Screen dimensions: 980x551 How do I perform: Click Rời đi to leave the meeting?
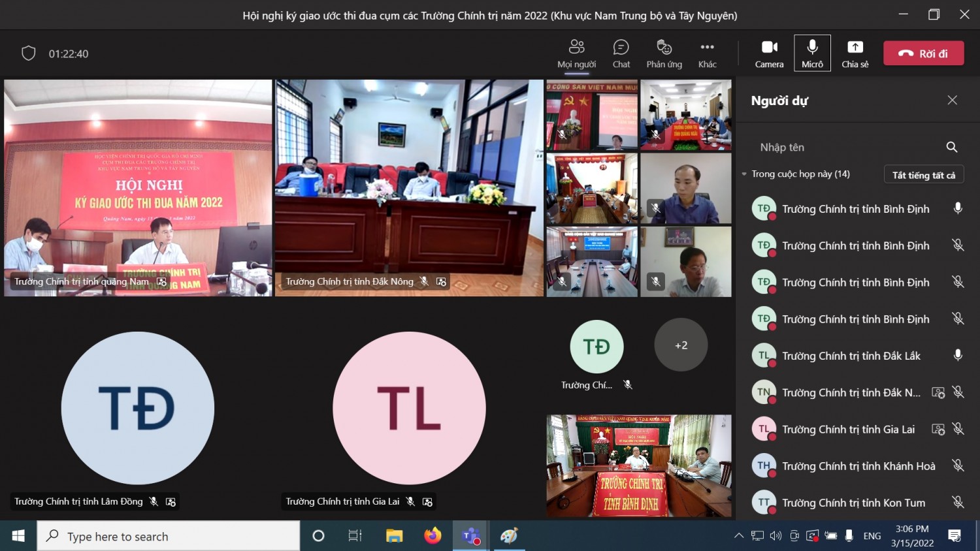click(x=923, y=53)
